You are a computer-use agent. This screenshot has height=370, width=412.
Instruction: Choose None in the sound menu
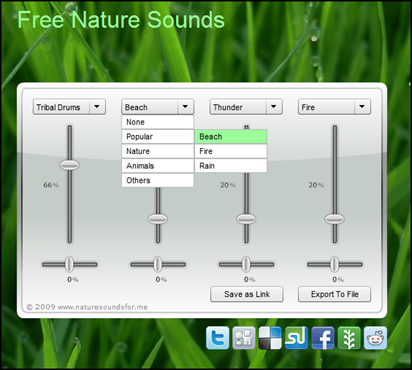pos(158,122)
